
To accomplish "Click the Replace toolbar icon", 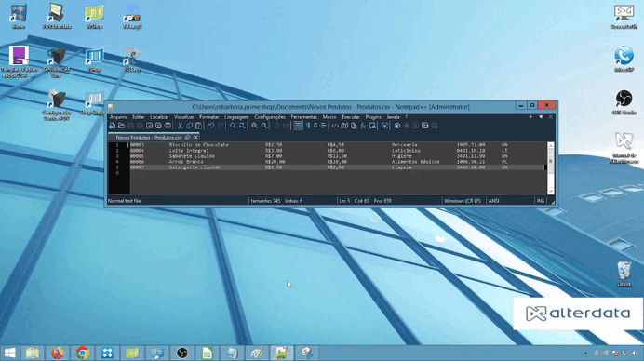I will (242, 126).
